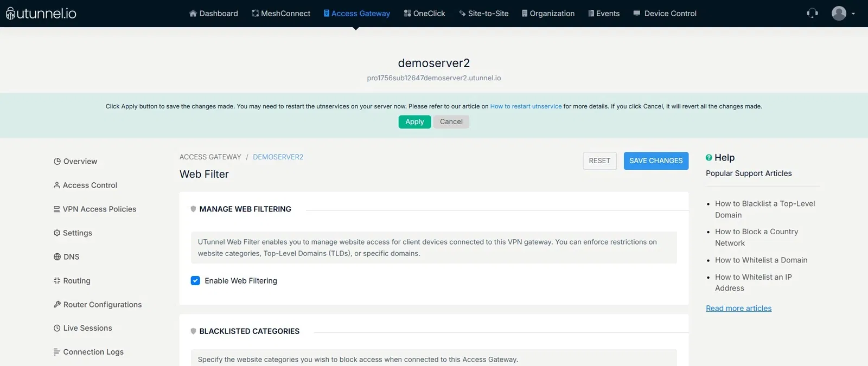The width and height of the screenshot is (868, 366).
Task: Click the user avatar icon
Action: click(839, 13)
